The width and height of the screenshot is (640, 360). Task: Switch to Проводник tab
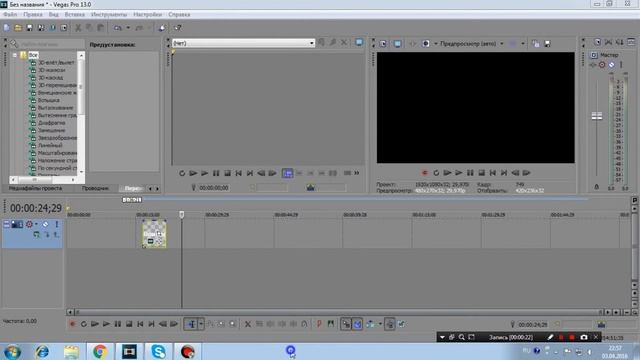coord(95,188)
